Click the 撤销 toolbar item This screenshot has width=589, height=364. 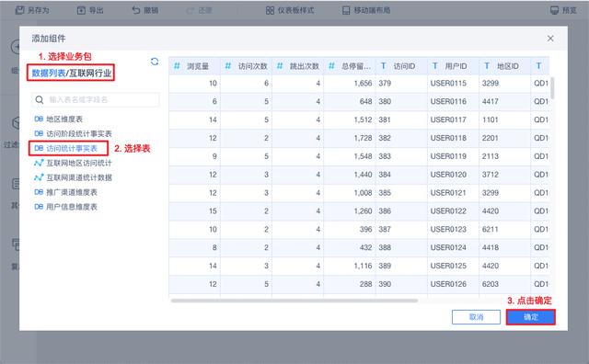coord(145,10)
